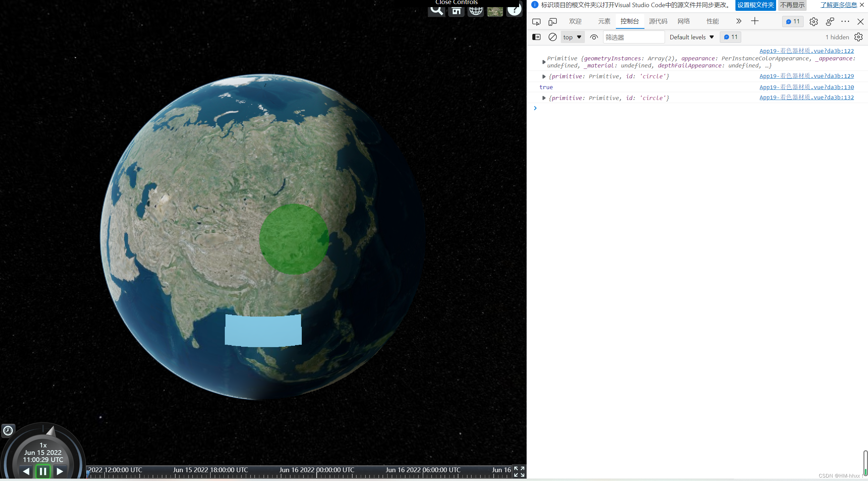Click the 设置根文件夹 button
This screenshot has height=481, width=868.
(x=755, y=5)
